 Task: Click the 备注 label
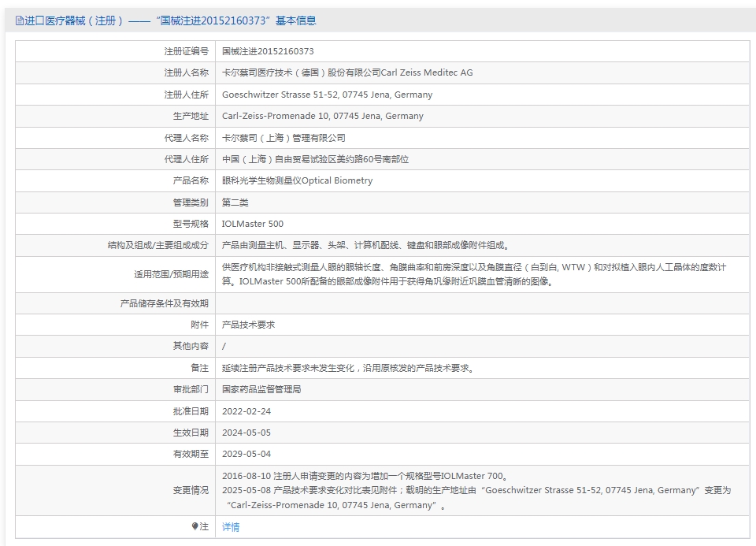199,368
